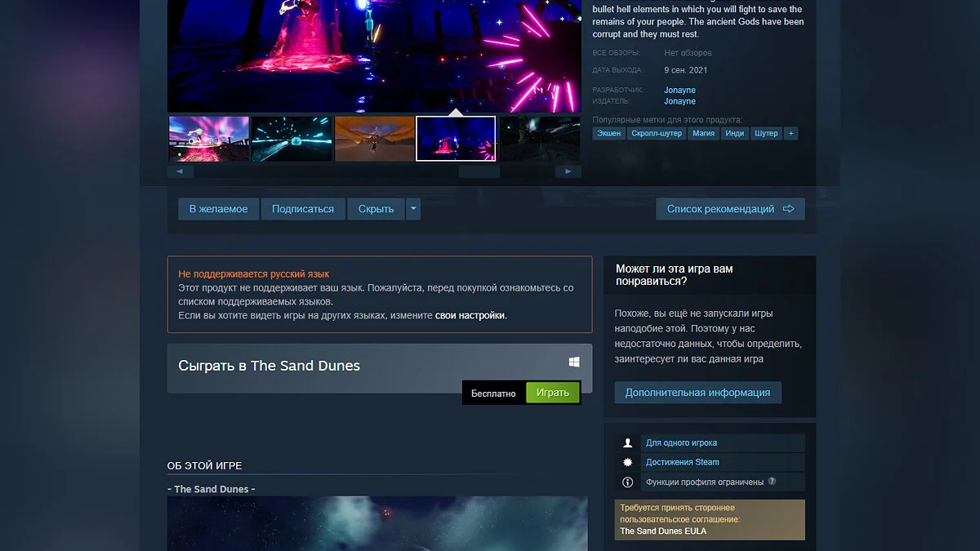980x551 pixels.
Task: Select the Шутер tag
Action: (766, 133)
